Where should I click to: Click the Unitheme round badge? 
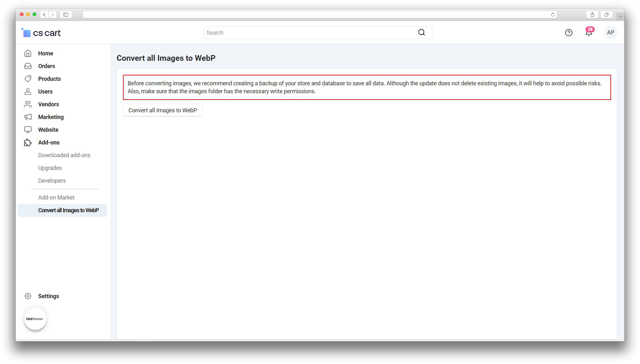coord(35,319)
